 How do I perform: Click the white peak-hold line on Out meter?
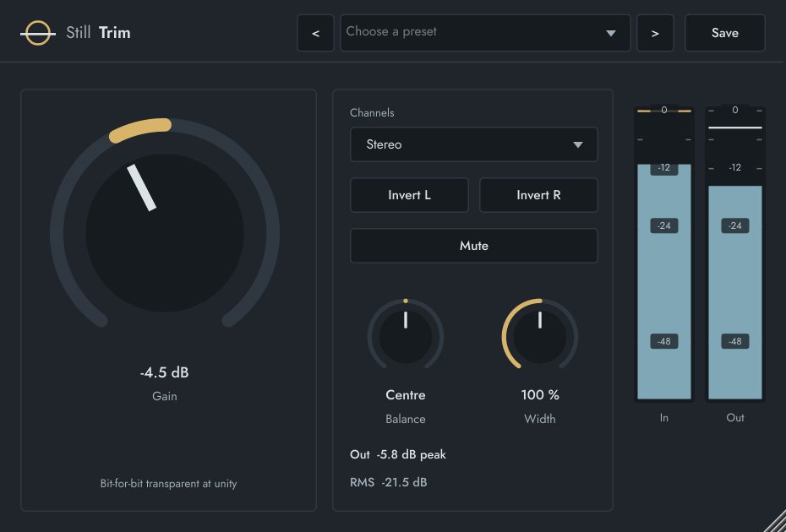click(x=735, y=128)
